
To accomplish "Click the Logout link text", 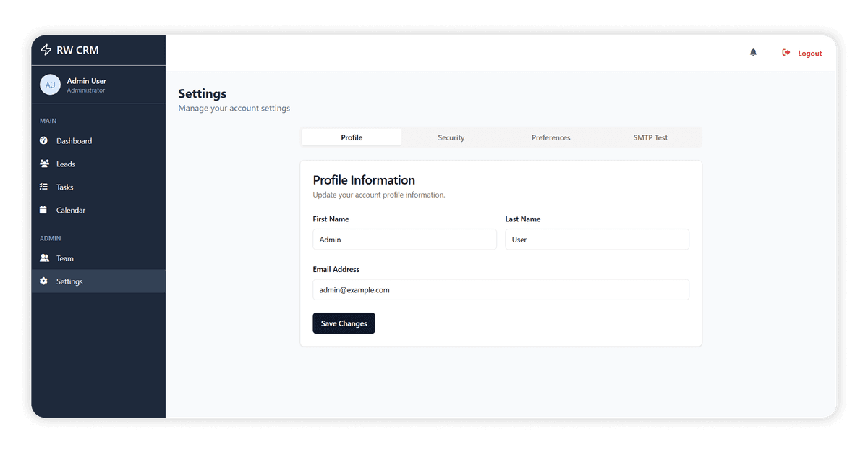I will (810, 54).
